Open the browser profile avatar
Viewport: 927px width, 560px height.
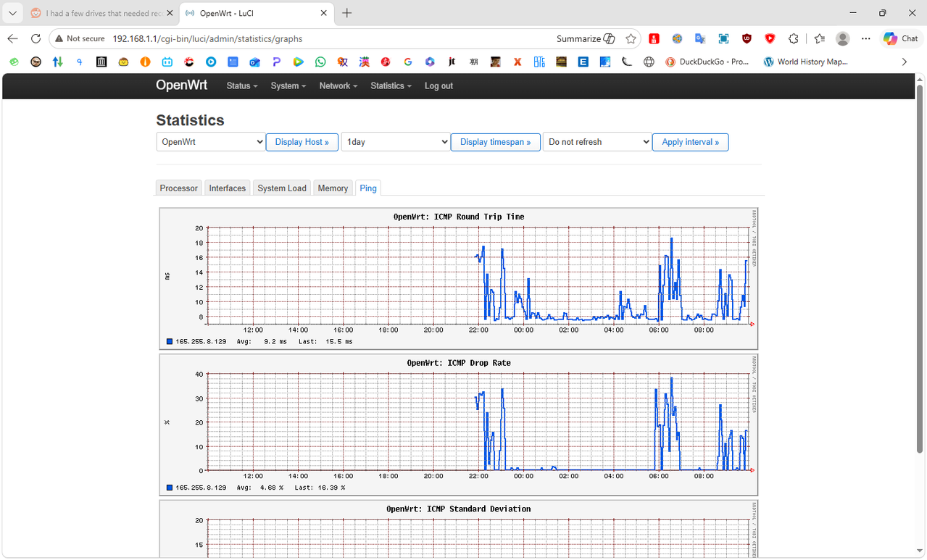tap(842, 38)
